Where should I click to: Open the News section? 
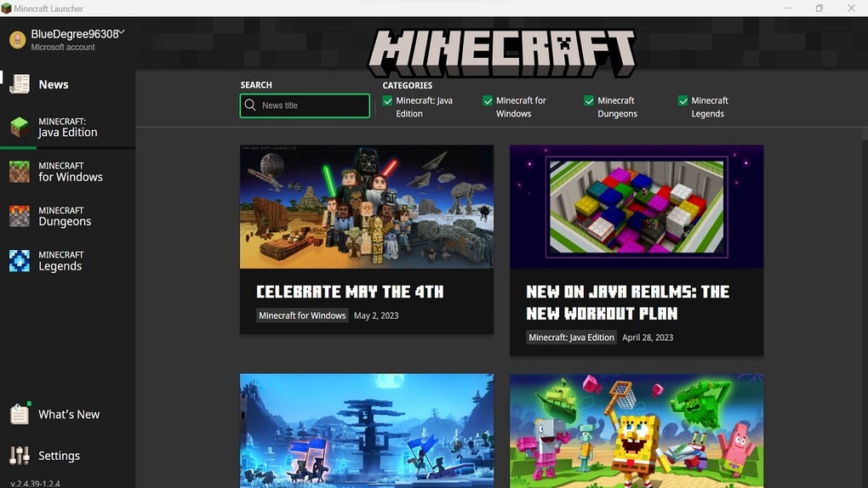[67, 84]
